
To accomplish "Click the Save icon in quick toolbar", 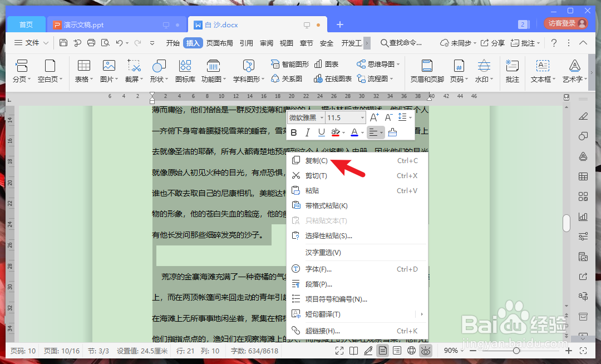I will 63,43.
